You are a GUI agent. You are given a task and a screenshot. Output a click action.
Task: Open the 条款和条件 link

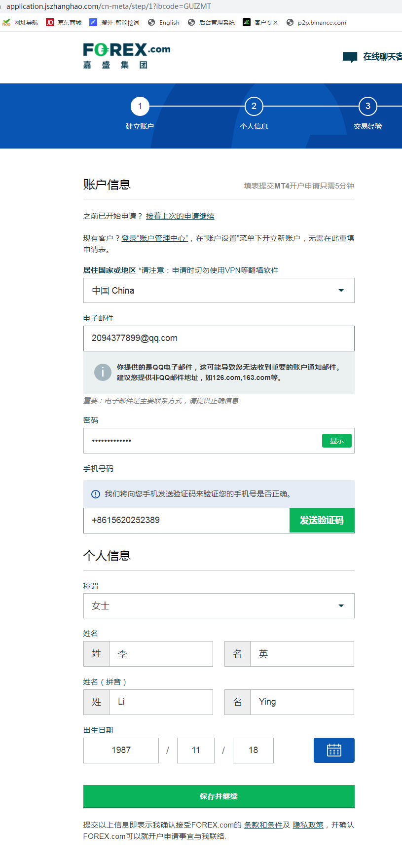pos(263,825)
